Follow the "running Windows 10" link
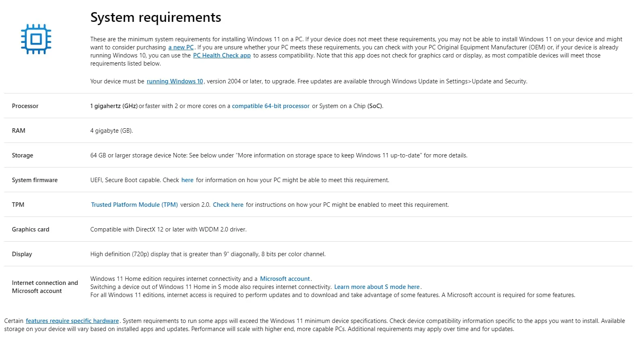 click(x=175, y=81)
